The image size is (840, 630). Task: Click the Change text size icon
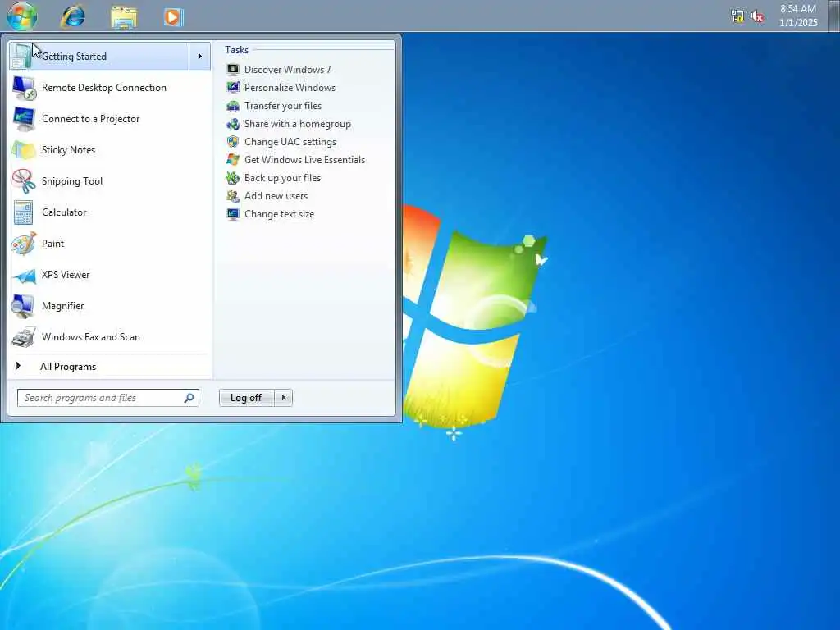[232, 214]
